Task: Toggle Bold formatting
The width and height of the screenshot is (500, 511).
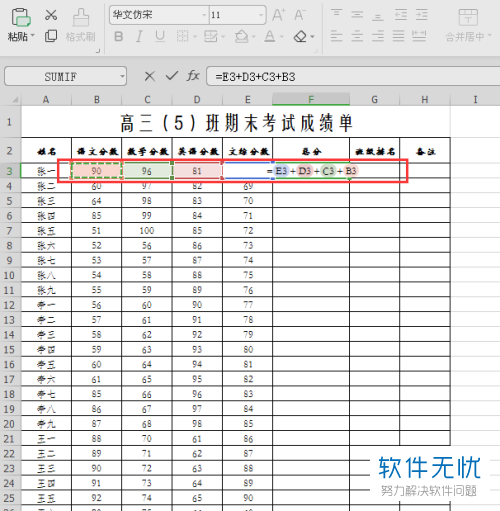Action: pos(119,36)
